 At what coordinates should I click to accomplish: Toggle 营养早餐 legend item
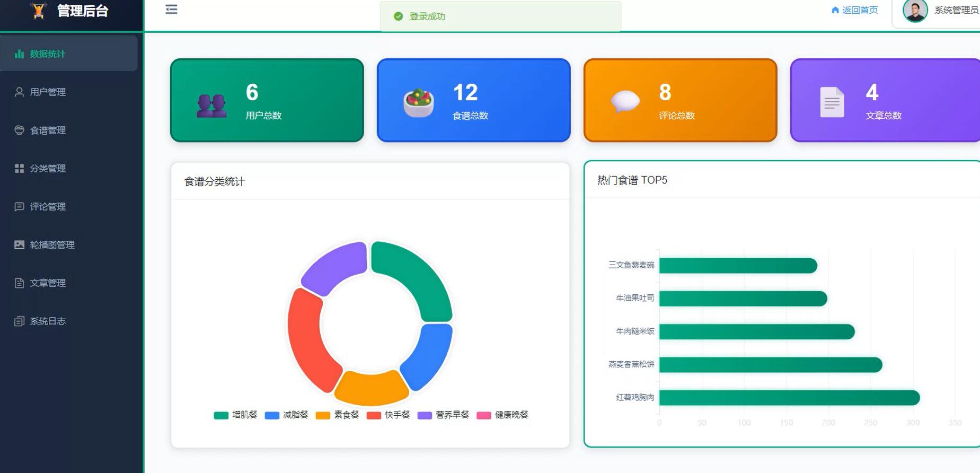point(443,415)
